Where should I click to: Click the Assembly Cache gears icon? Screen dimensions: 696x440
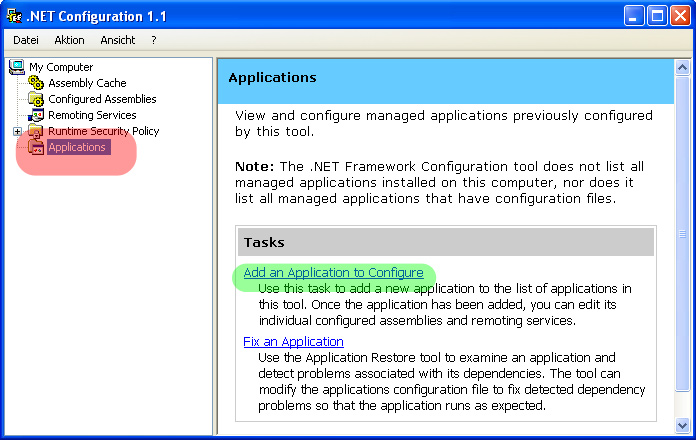[x=36, y=83]
